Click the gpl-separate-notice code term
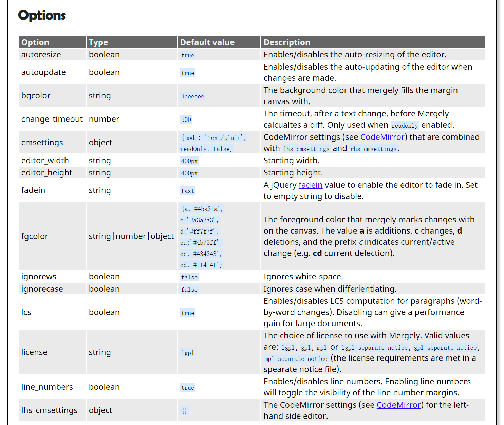 pyautogui.click(x=445, y=348)
